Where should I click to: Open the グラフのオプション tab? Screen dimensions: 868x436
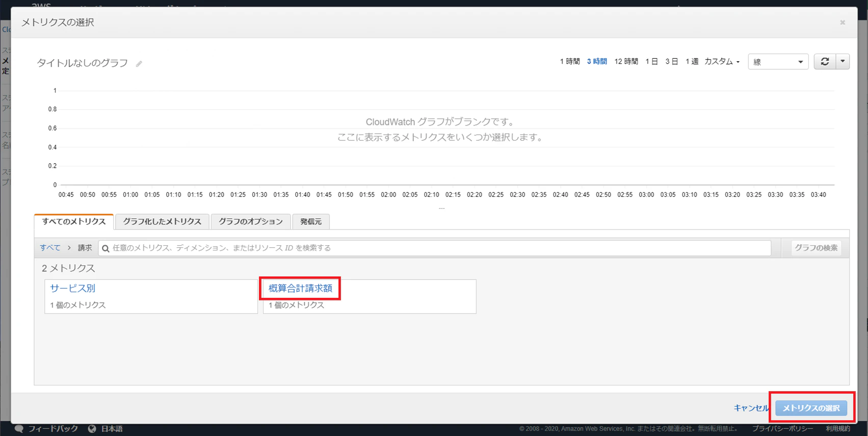250,222
